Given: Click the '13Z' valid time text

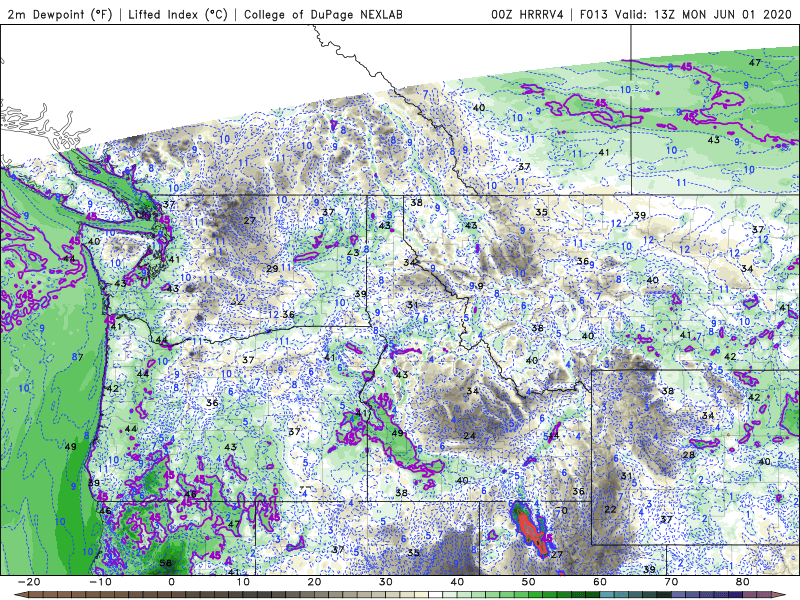Looking at the screenshot, I should click(665, 14).
